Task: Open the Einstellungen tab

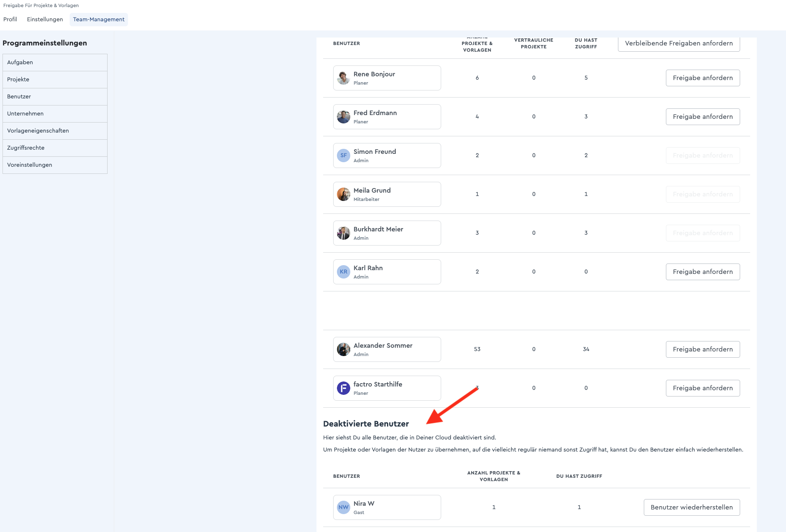Action: [x=45, y=19]
